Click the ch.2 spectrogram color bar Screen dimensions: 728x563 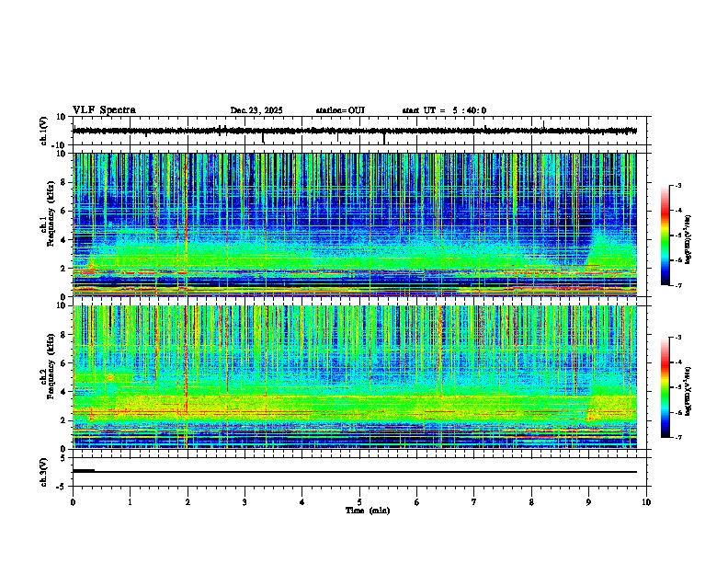tap(665, 387)
